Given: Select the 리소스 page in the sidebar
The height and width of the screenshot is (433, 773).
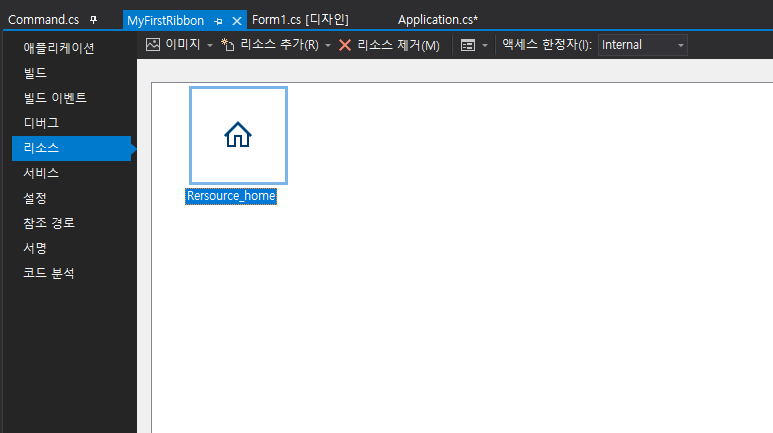Looking at the screenshot, I should pos(71,148).
